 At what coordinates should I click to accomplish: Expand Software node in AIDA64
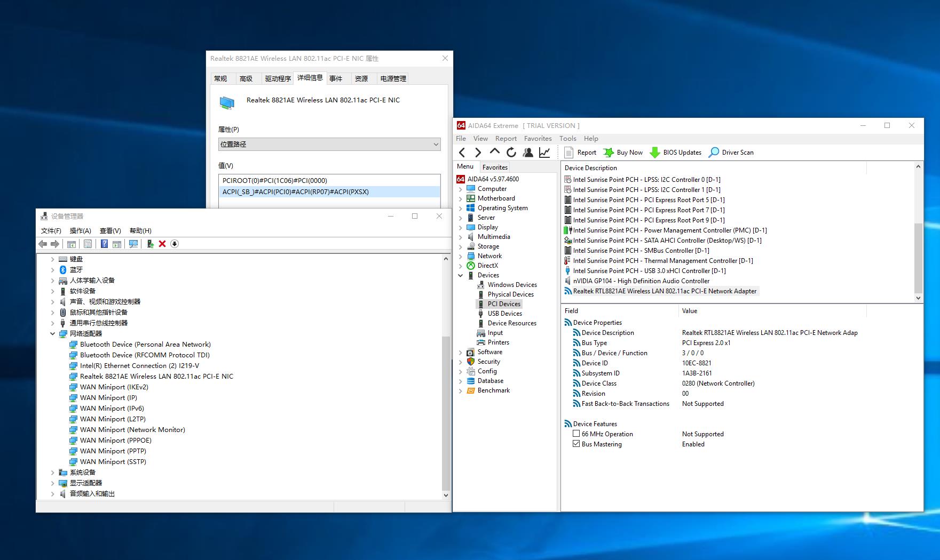coord(461,352)
